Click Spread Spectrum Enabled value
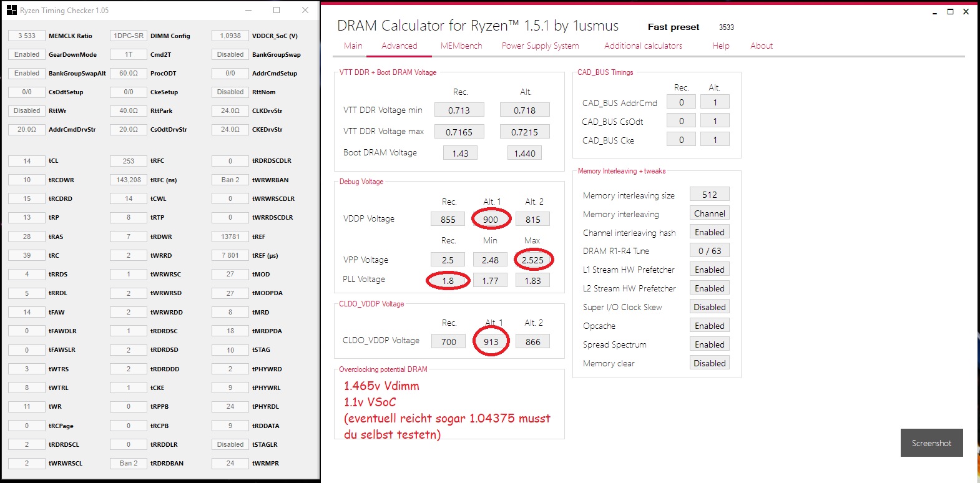Screen dimensions: 980x483 710,344
